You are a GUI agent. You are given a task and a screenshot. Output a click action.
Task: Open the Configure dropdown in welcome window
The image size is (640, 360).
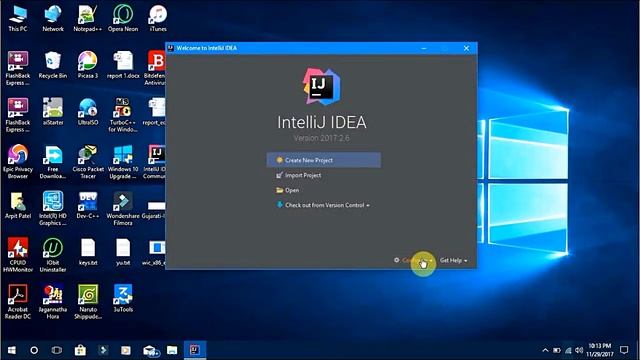(413, 260)
